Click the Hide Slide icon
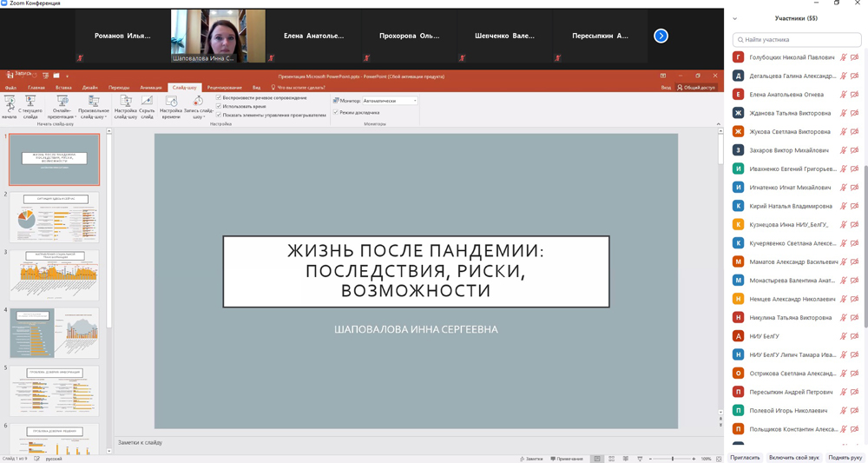This screenshot has height=463, width=868. (x=147, y=106)
